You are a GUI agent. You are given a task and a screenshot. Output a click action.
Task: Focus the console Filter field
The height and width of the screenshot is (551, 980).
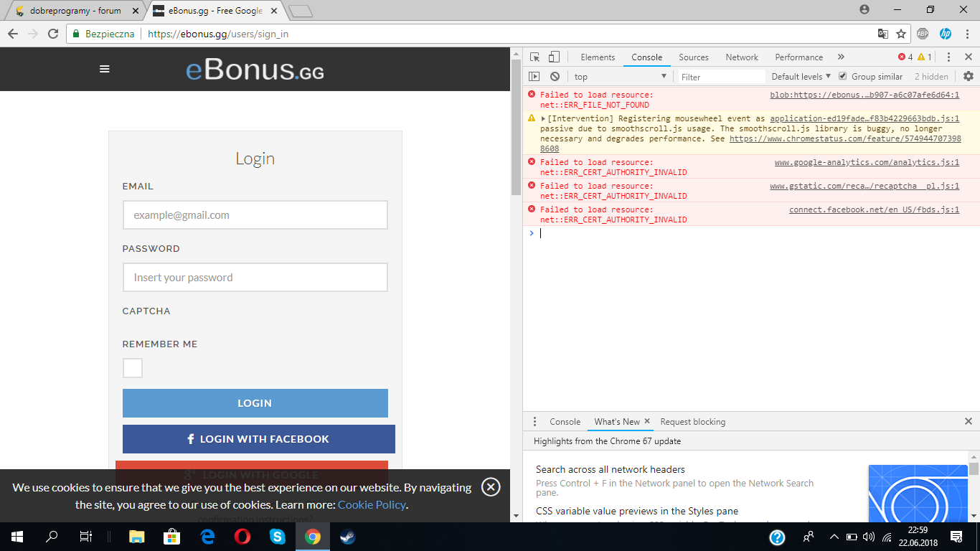click(x=722, y=77)
